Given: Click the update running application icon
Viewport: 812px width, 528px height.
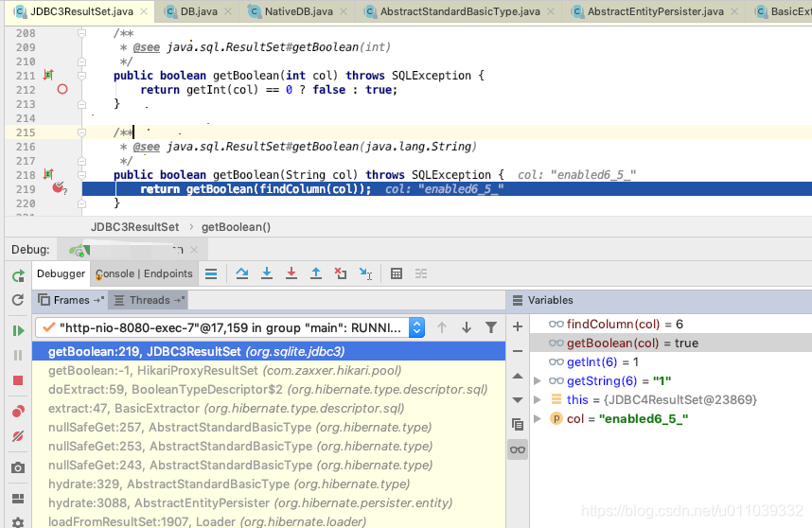Looking at the screenshot, I should tap(18, 300).
